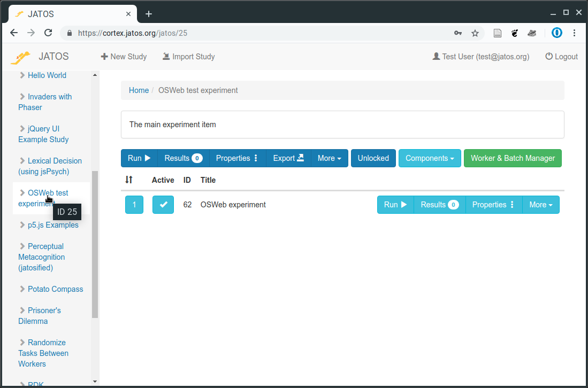Click the component ID 62 cell

pos(187,205)
